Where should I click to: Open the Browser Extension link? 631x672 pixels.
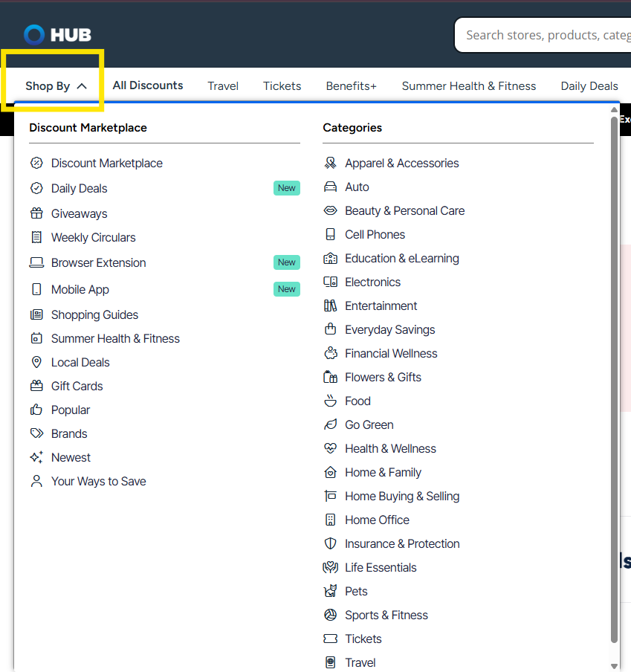pyautogui.click(x=99, y=262)
